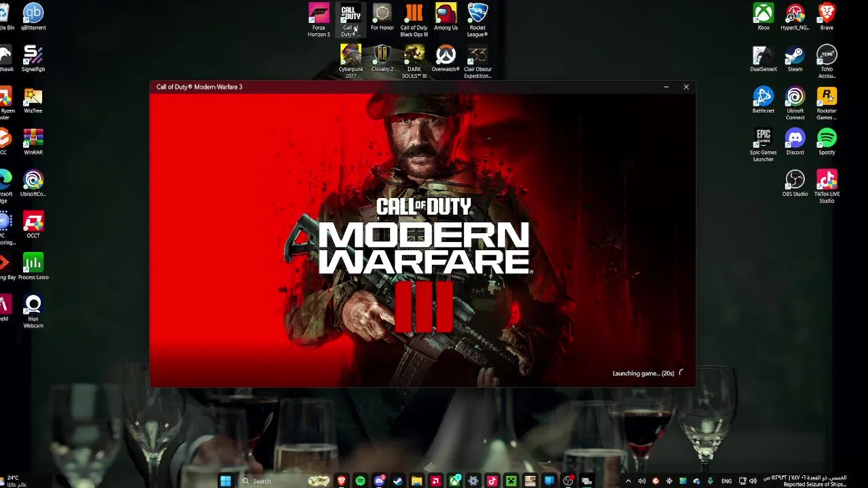Select the SignalRgb desktop icon

tap(33, 59)
